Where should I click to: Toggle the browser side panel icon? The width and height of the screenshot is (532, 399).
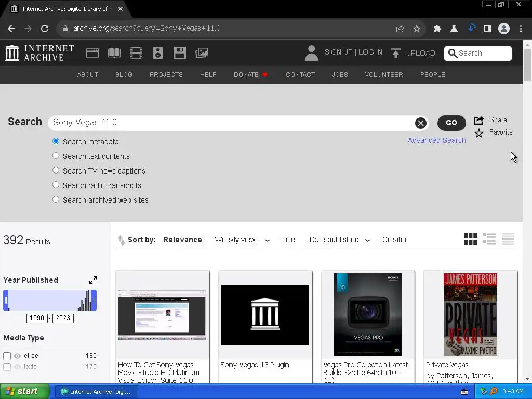point(487,29)
